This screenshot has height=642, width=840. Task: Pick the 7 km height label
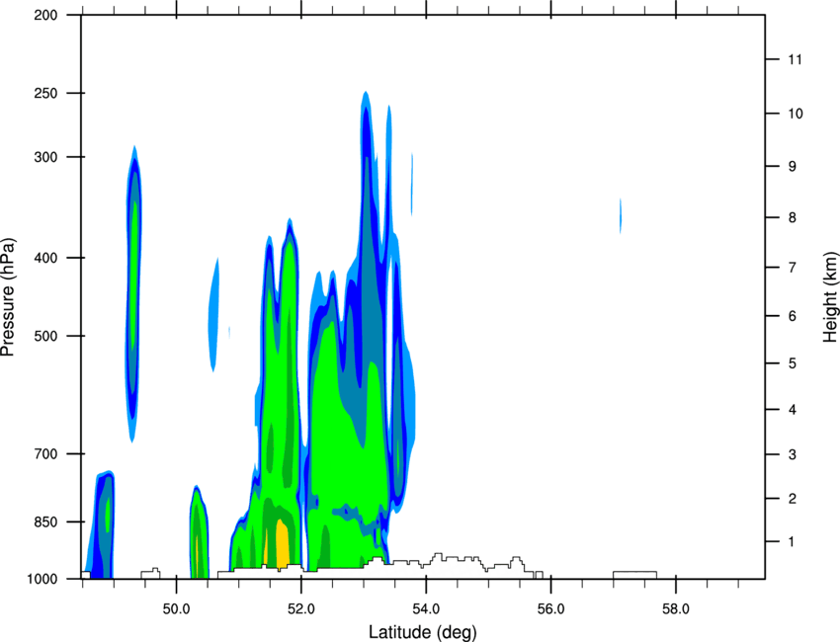[x=793, y=268]
